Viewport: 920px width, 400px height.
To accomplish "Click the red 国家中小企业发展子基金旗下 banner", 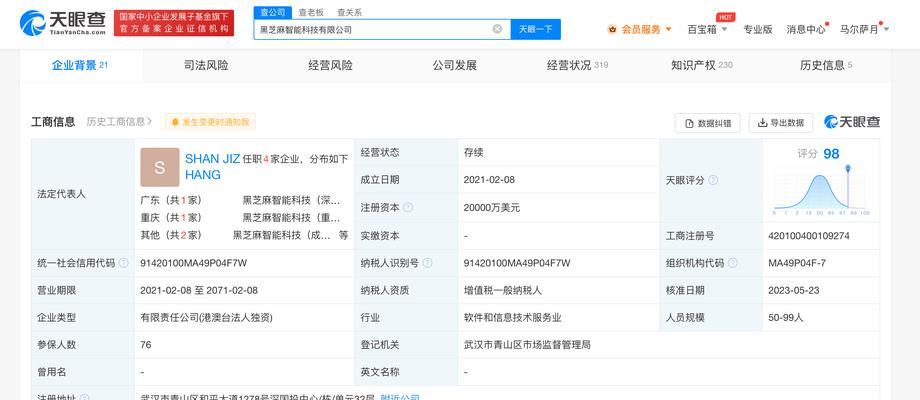I will (x=174, y=23).
